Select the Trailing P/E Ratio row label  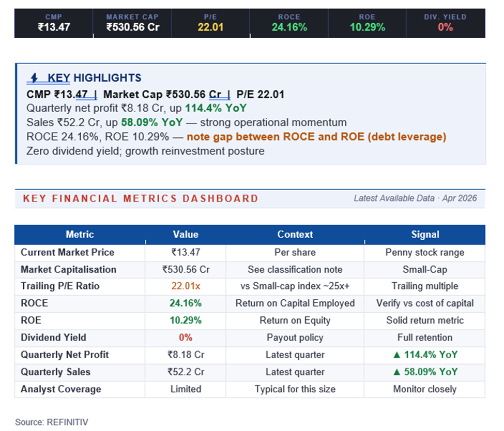coord(60,286)
